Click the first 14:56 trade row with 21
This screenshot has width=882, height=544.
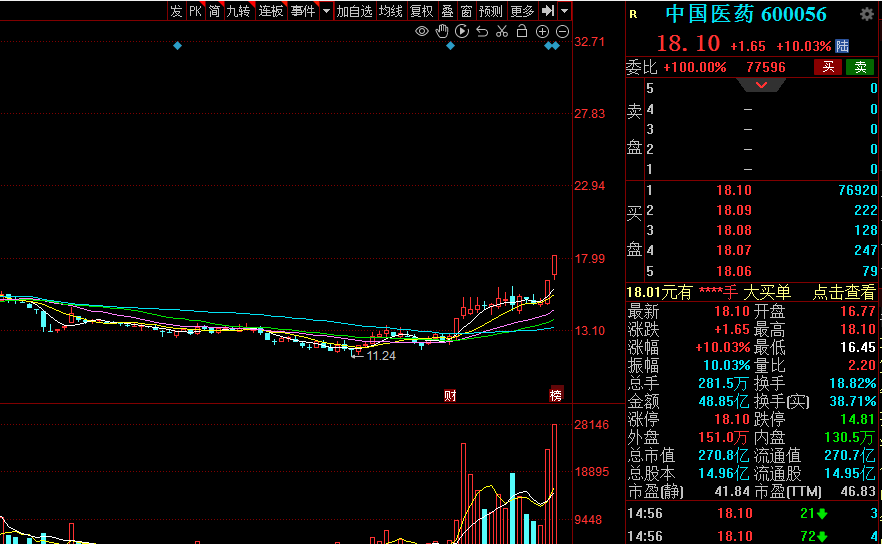(752, 513)
